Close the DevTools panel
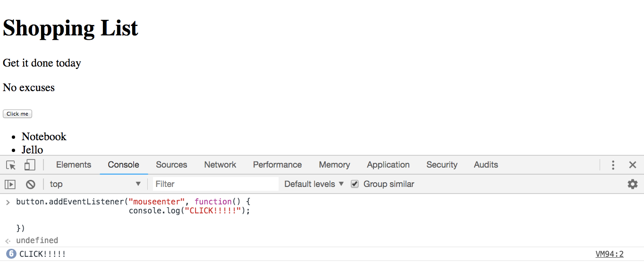The height and width of the screenshot is (262, 644). coord(633,165)
